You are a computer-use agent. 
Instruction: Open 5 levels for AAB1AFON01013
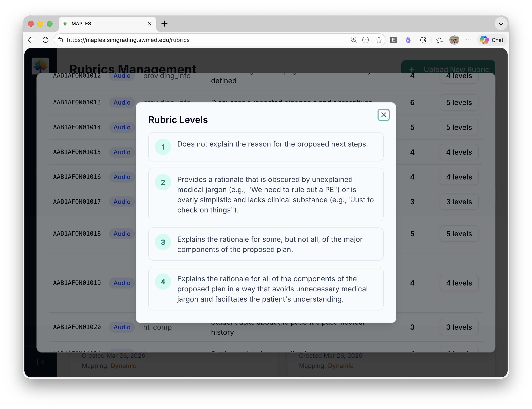click(x=459, y=103)
